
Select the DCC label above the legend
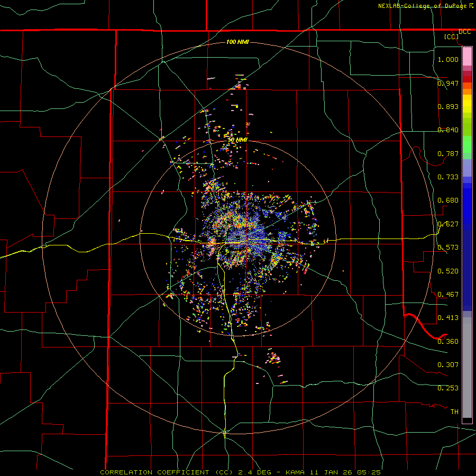(x=464, y=32)
